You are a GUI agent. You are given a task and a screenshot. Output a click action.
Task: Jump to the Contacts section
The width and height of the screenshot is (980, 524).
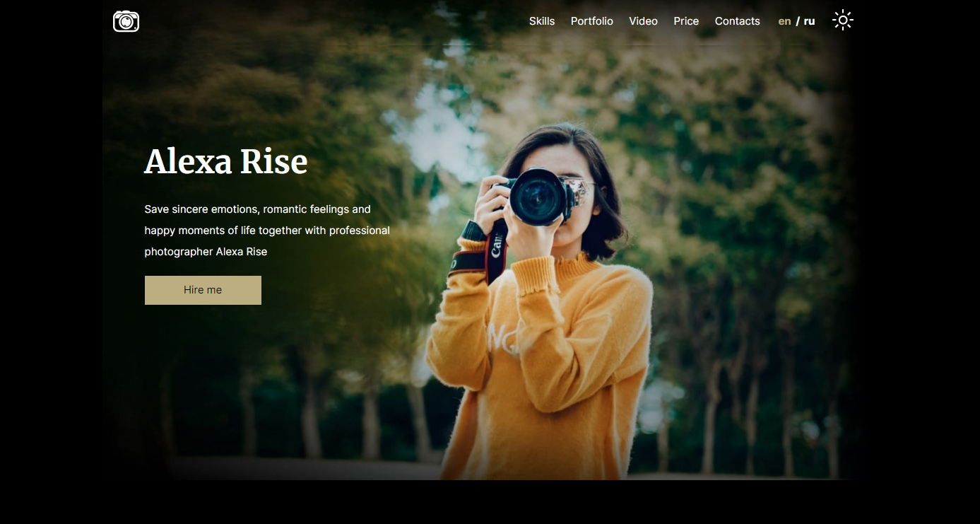[x=737, y=21]
